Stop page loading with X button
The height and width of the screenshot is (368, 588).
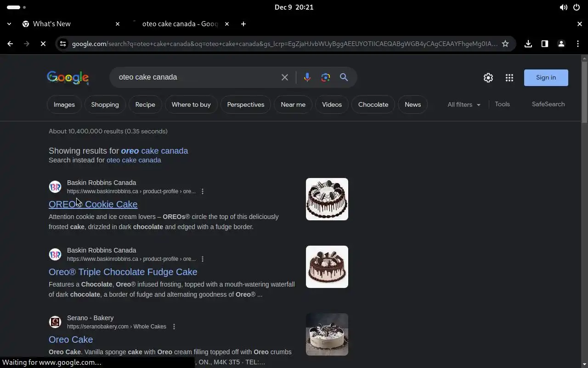43,44
